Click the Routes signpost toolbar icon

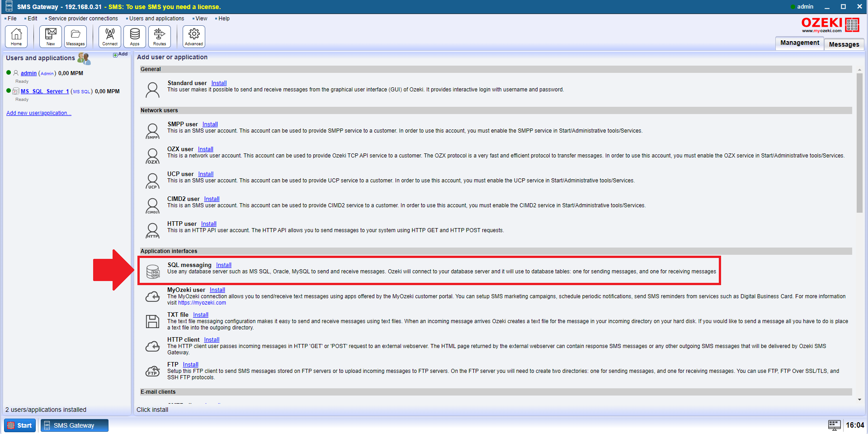click(160, 36)
